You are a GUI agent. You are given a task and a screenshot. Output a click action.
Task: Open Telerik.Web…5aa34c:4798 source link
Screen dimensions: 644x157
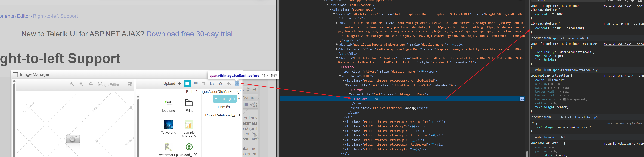point(624,76)
